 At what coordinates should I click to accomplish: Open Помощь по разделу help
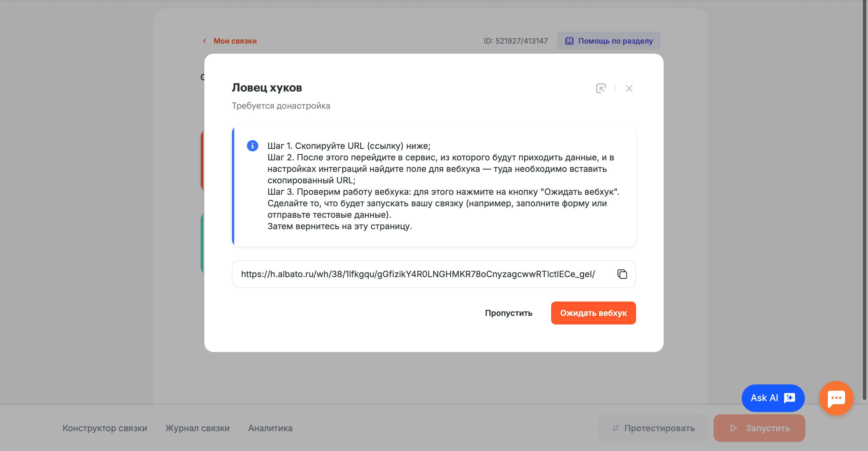point(609,41)
